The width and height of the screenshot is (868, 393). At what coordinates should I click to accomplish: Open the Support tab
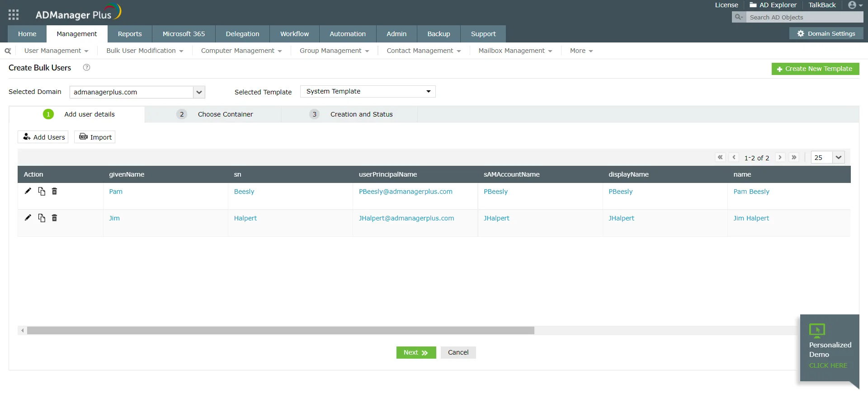point(483,34)
